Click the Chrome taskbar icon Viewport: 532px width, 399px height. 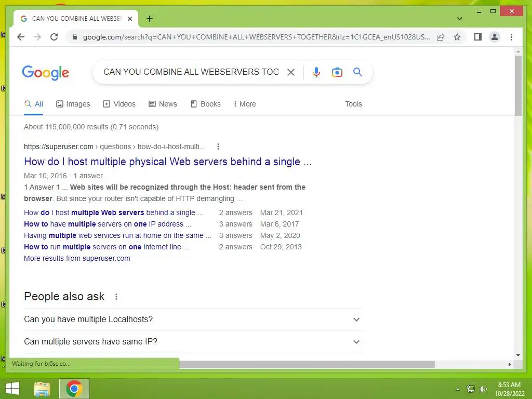tap(74, 389)
